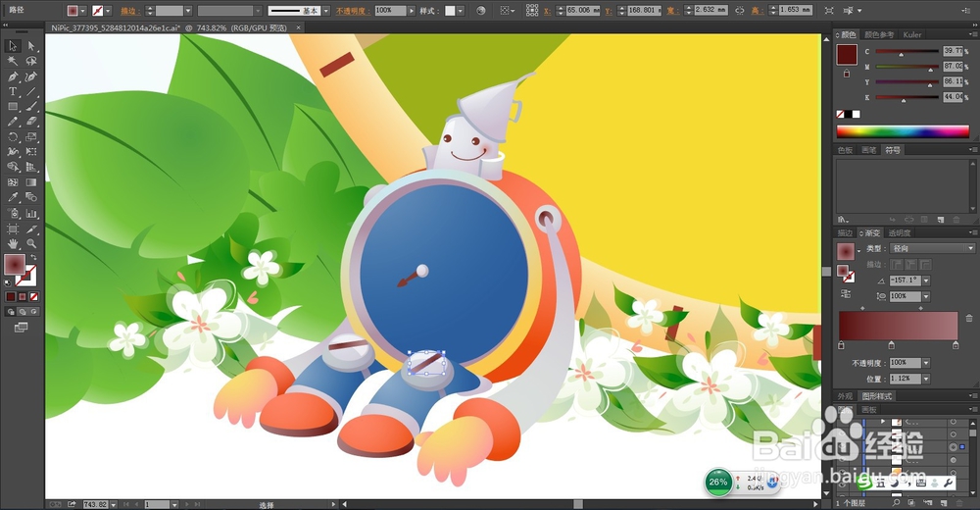Image resolution: width=980 pixels, height=510 pixels.
Task: Switch to the 符号 tab
Action: (893, 150)
